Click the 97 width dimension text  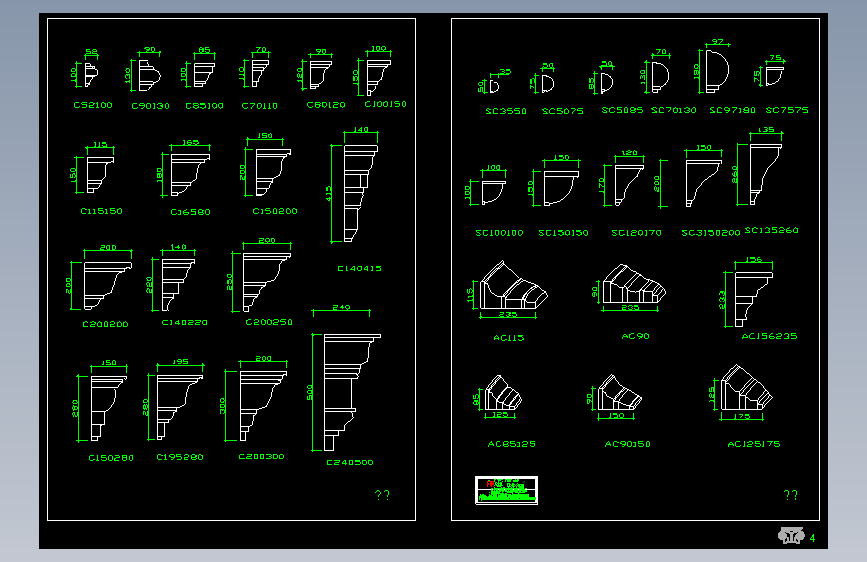coord(717,42)
